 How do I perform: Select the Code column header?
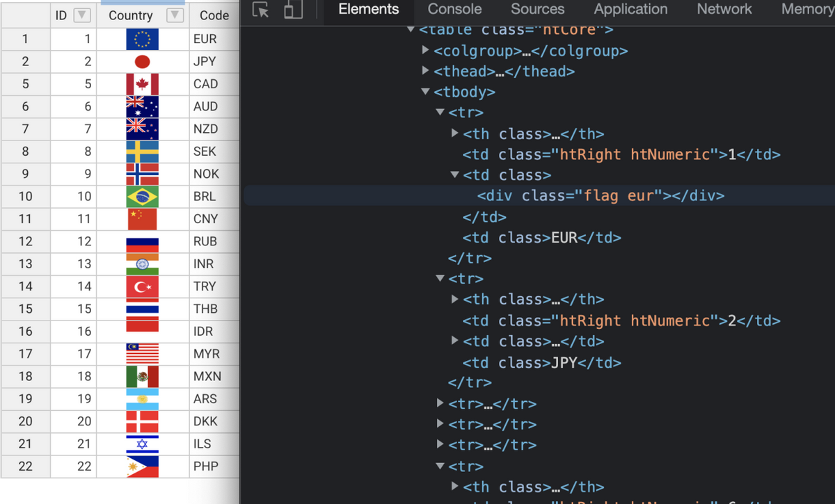point(214,15)
